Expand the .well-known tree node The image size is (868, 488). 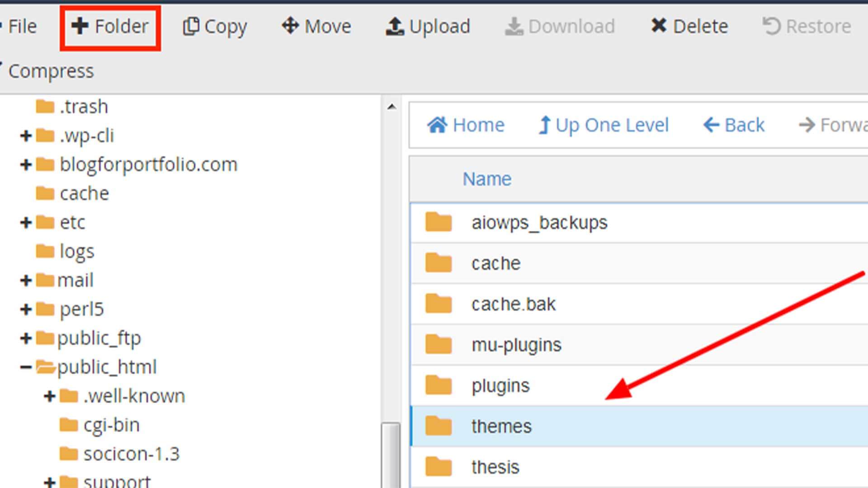point(49,396)
